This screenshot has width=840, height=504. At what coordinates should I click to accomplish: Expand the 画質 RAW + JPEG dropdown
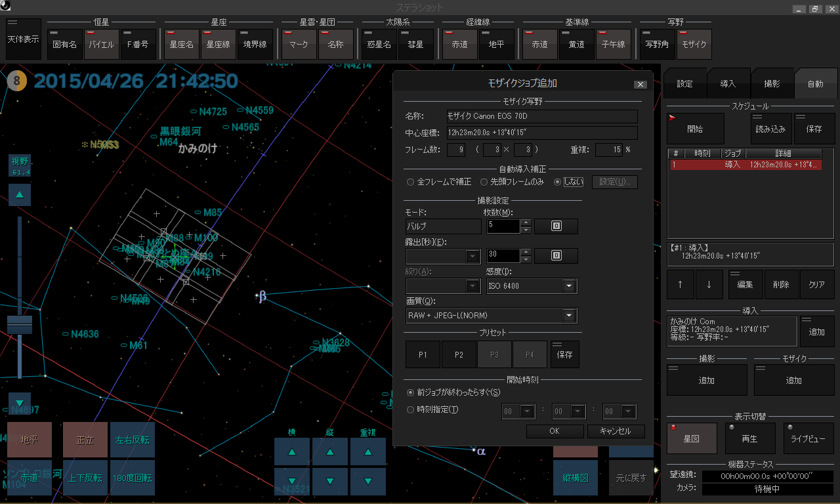click(x=568, y=316)
